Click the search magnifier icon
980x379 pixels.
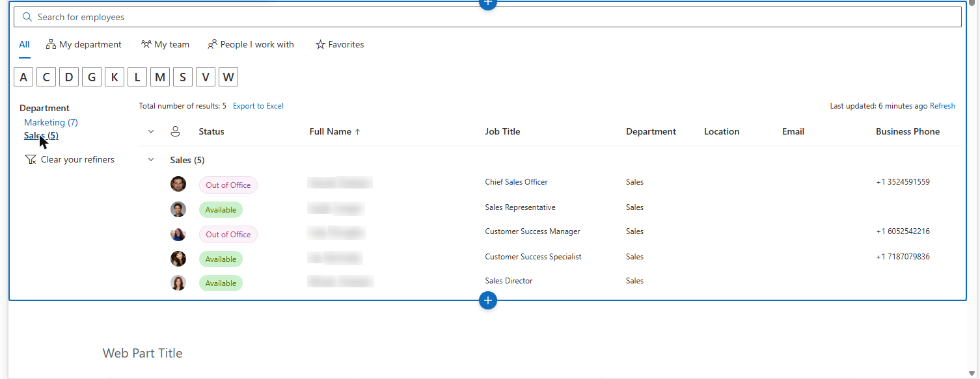[27, 17]
